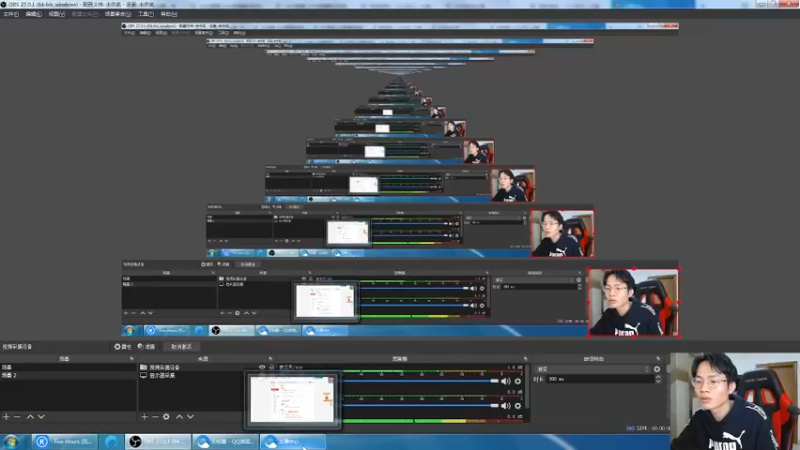This screenshot has width=800, height=450.
Task: Open source properties with the sources gear icon
Action: click(166, 417)
